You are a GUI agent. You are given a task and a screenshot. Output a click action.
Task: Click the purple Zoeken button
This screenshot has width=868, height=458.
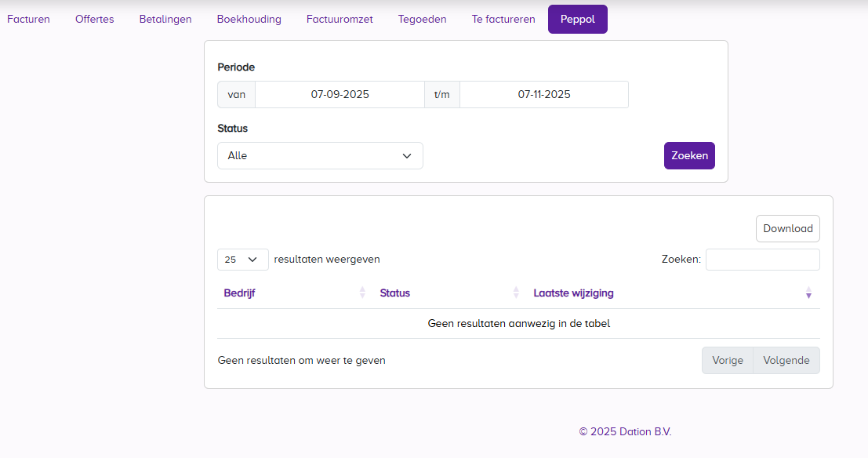point(690,155)
